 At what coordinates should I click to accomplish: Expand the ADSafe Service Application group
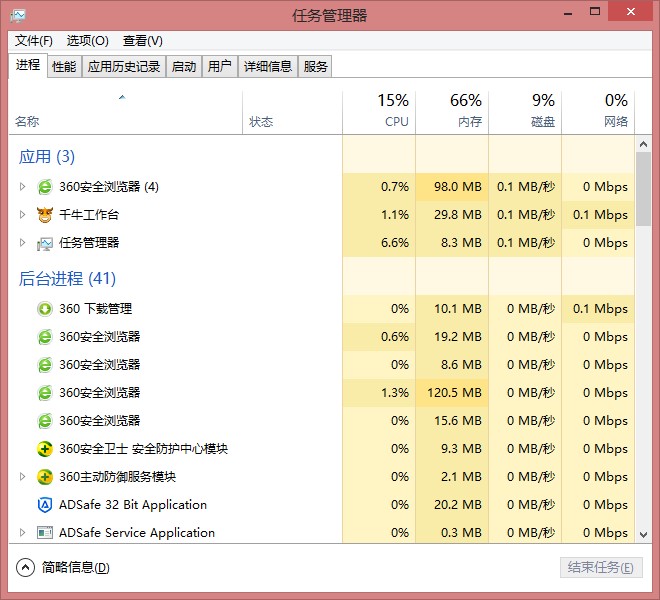pos(23,533)
